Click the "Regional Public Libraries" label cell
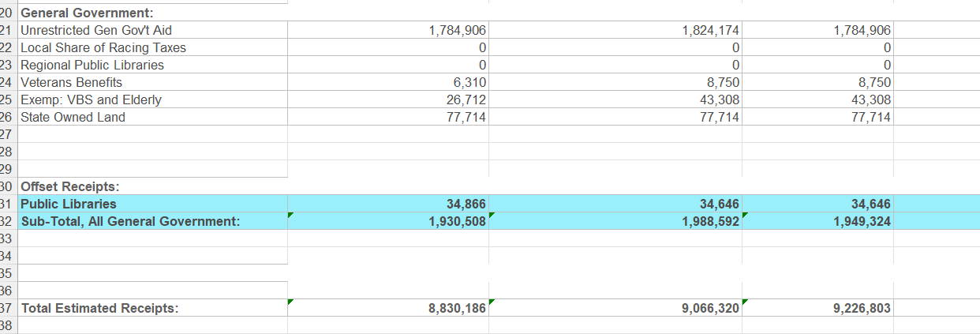This screenshot has width=980, height=334. point(92,65)
